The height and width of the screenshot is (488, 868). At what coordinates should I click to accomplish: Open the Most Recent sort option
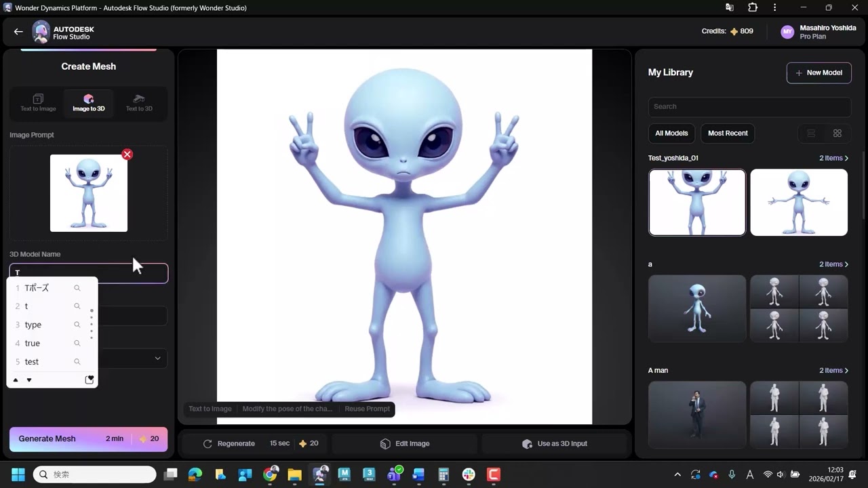pyautogui.click(x=728, y=133)
